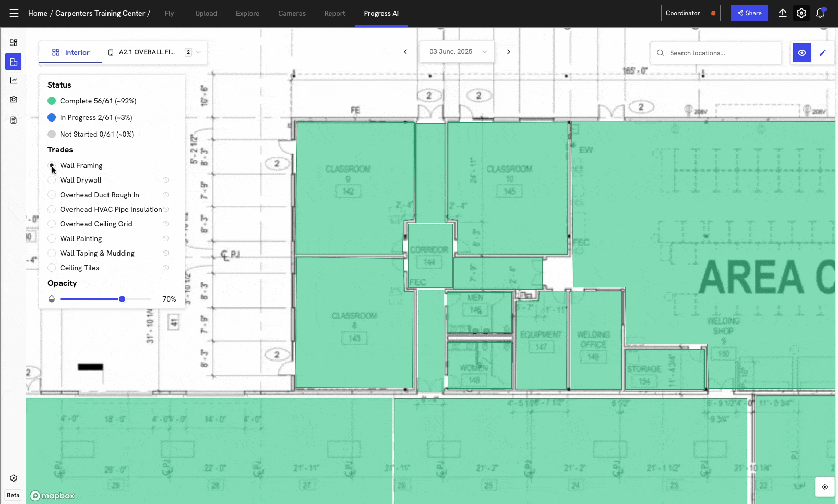838x504 pixels.
Task: Select the Ceiling Tiles trade
Action: (52, 268)
